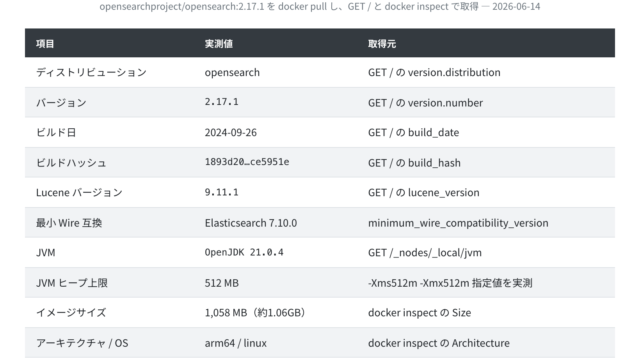This screenshot has width=640, height=360.
Task: Select the -Xms512m -Xmx512m source cell
Action: [x=450, y=283]
